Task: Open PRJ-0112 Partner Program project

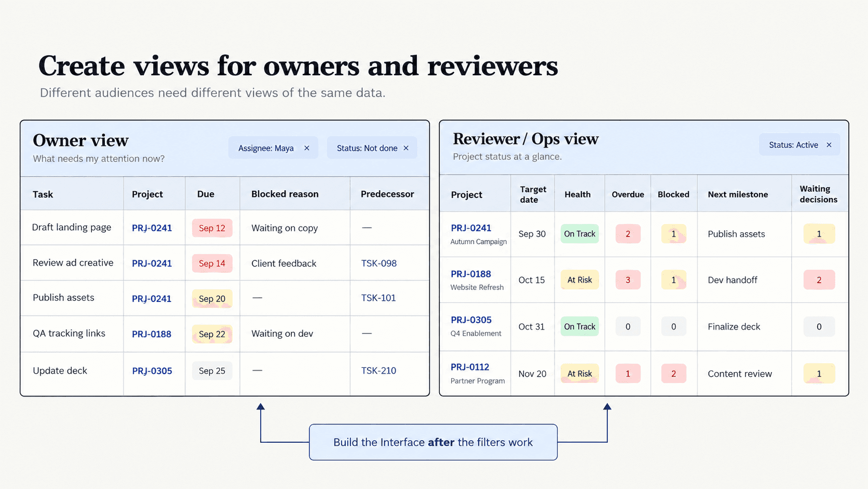Action: (470, 367)
